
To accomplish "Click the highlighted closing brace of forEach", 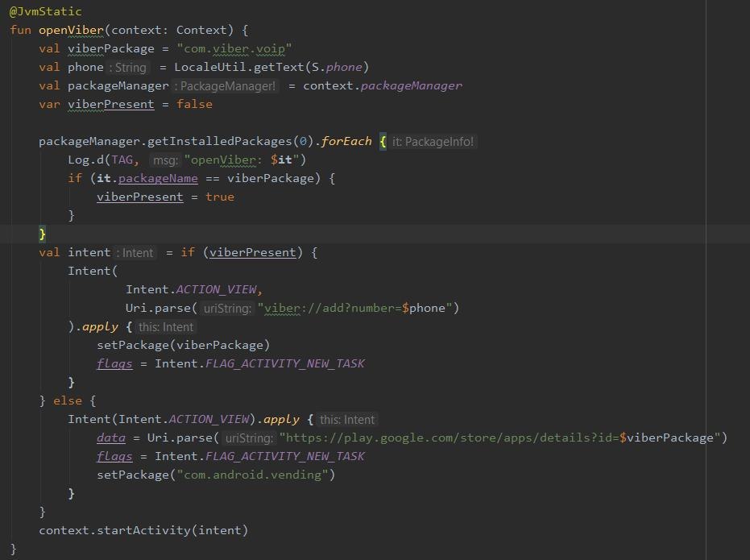I will [x=42, y=234].
